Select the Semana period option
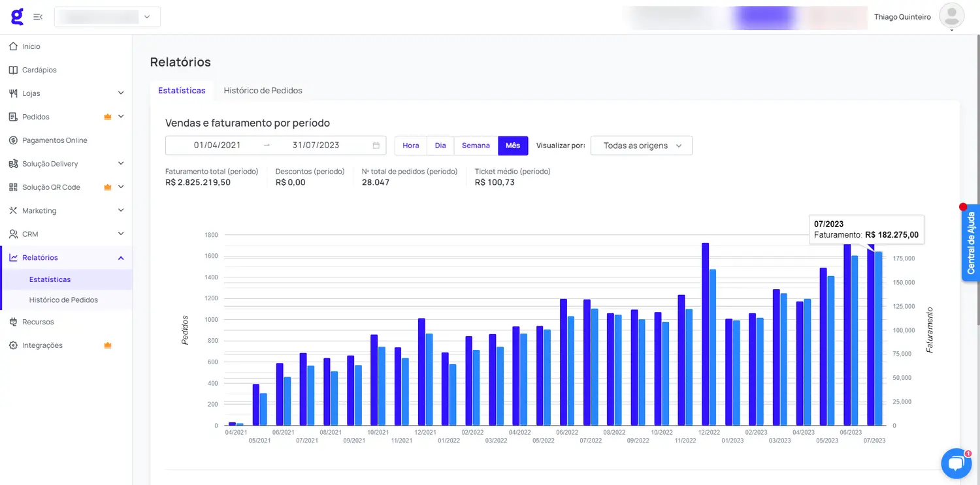The image size is (980, 485). [x=476, y=146]
